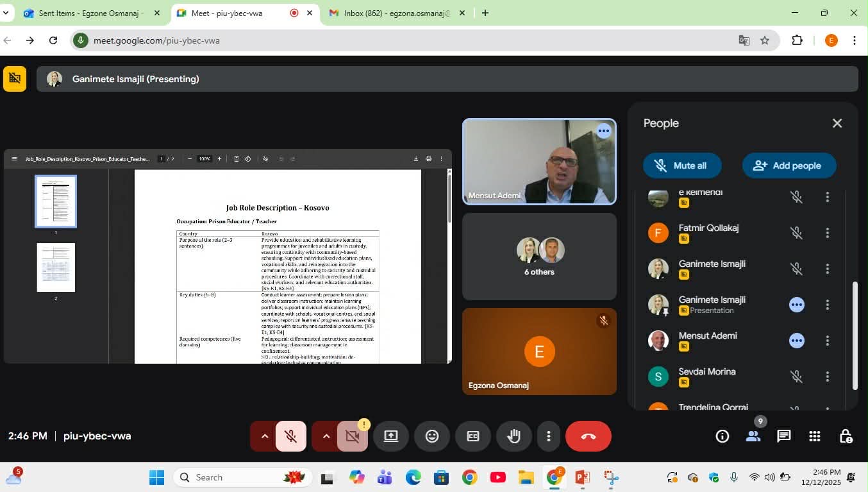Mute Fatmir Qollakaj's microphone

coord(796,233)
